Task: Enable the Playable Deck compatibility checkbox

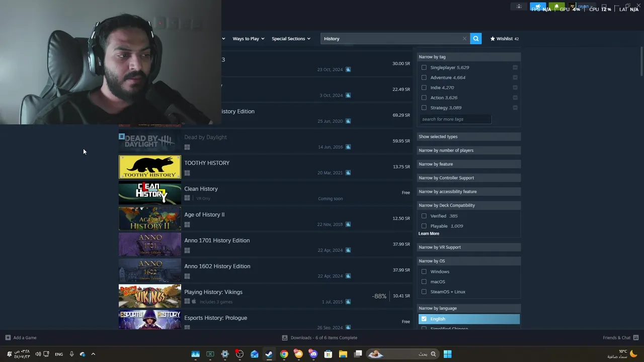Action: [x=424, y=226]
